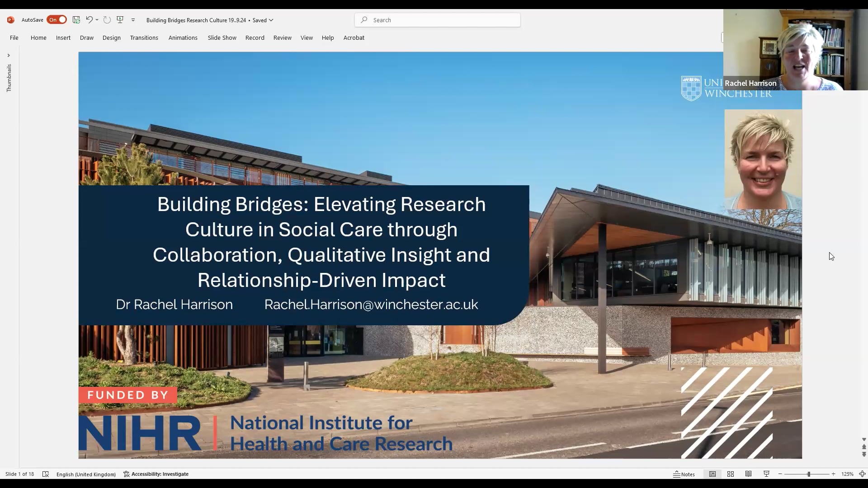
Task: Open the file name Saved dropdown chevron
Action: [271, 20]
